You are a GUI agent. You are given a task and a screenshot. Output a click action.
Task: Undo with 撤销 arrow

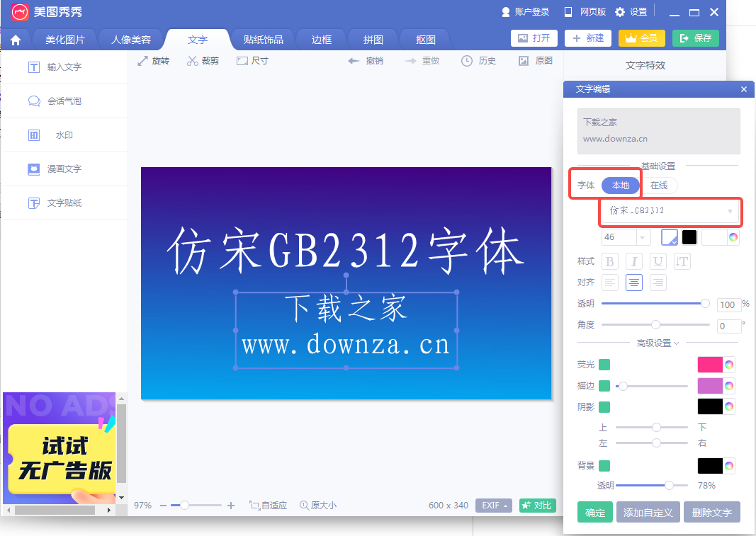click(366, 61)
